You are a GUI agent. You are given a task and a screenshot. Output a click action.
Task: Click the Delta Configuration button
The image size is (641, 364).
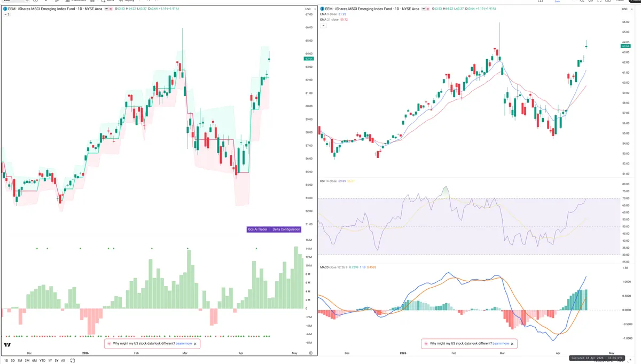pos(286,230)
